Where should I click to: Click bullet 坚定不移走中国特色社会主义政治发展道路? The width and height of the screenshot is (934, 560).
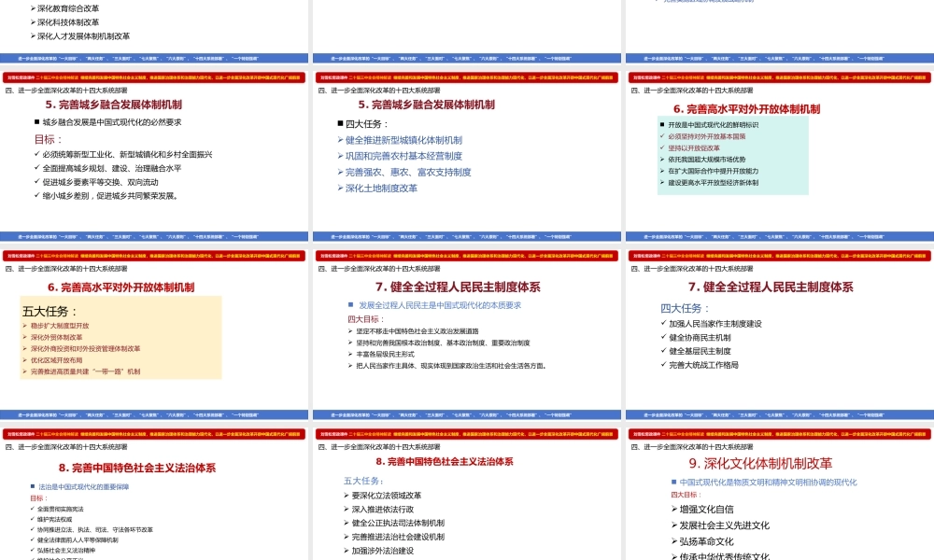coord(417,331)
